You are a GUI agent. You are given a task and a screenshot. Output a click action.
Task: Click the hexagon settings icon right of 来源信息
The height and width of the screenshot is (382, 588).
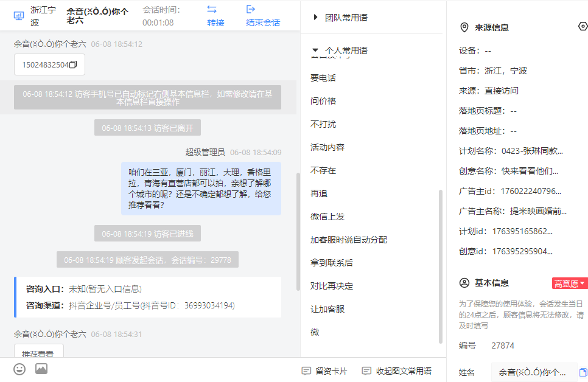tap(583, 27)
